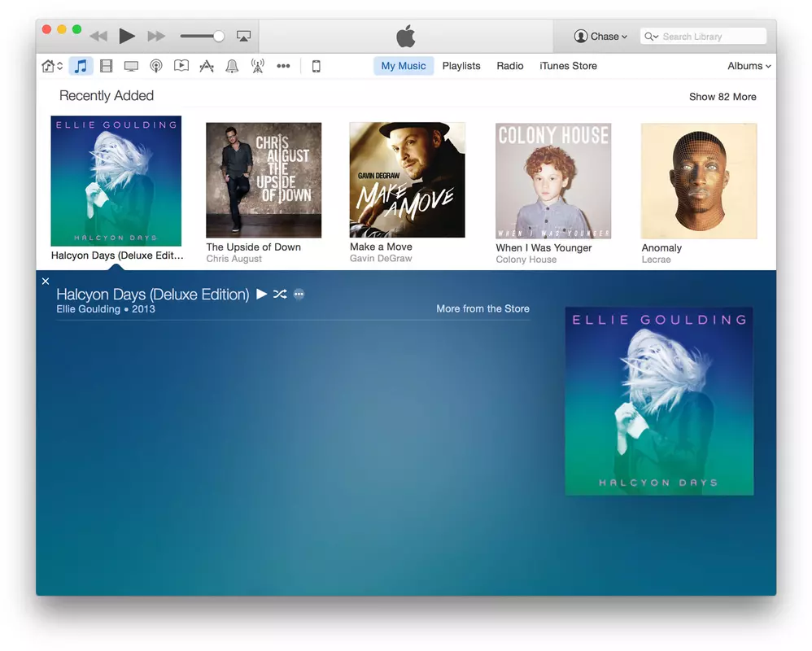Screen dimensions: 812x651
Task: Select the Make a Move album cover
Action: tap(407, 180)
